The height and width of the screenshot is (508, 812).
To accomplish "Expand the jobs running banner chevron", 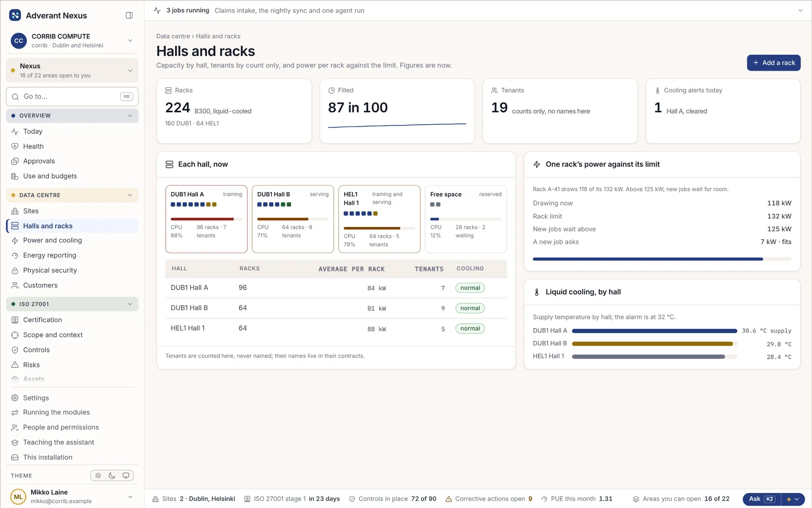I will pyautogui.click(x=800, y=11).
